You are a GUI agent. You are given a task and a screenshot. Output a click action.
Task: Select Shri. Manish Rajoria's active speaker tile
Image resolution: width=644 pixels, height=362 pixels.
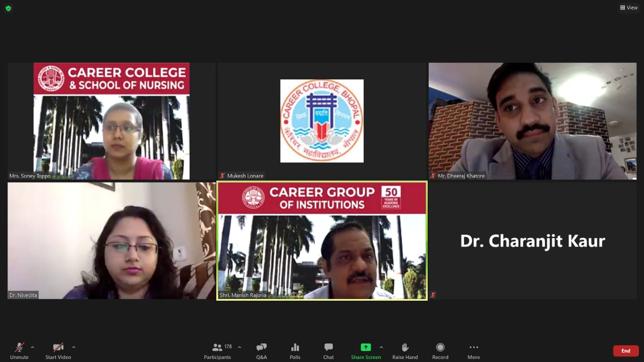click(x=322, y=241)
